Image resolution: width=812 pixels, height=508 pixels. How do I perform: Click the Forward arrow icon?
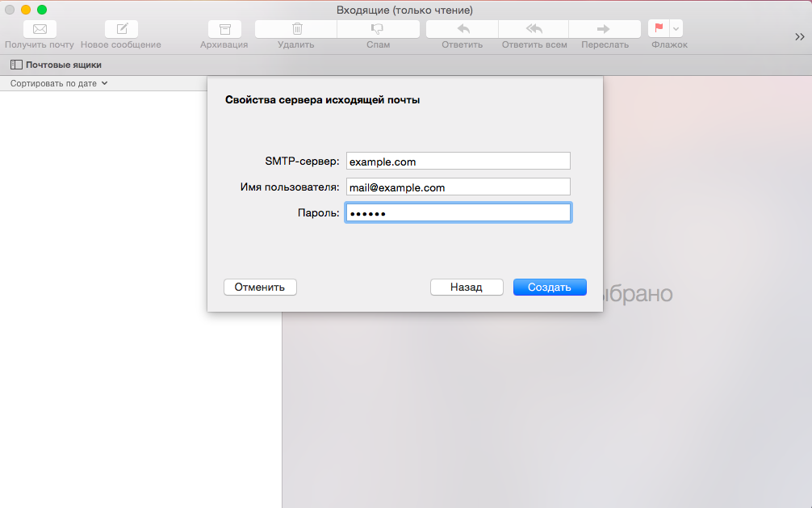click(603, 29)
